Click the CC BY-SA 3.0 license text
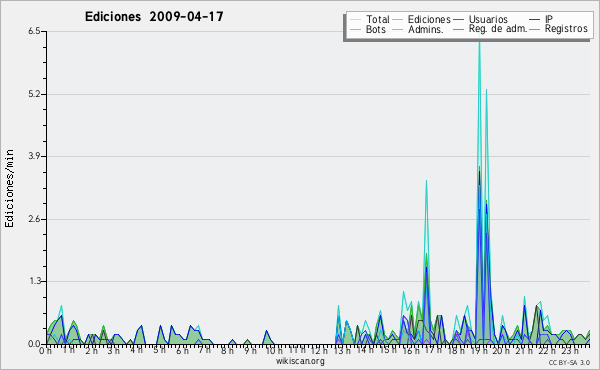Screen dimensions: 600x370 [x=569, y=363]
